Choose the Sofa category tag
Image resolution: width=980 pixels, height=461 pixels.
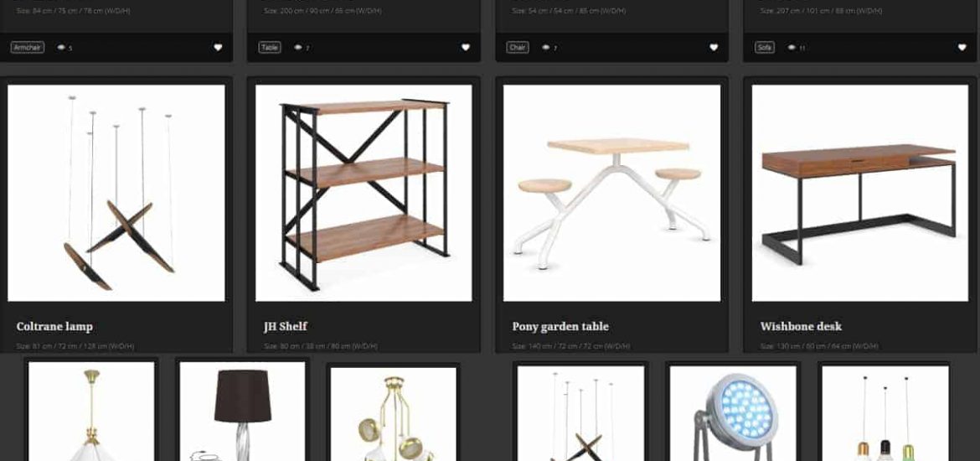pyautogui.click(x=765, y=48)
